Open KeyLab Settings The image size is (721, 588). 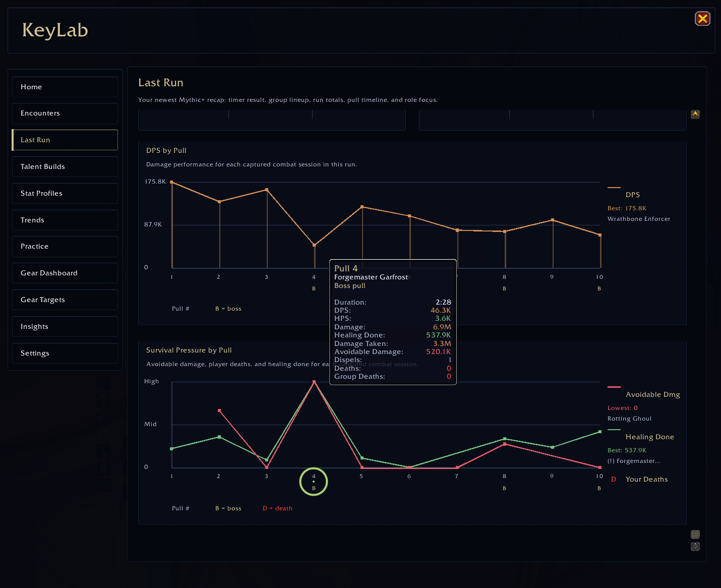pos(65,353)
